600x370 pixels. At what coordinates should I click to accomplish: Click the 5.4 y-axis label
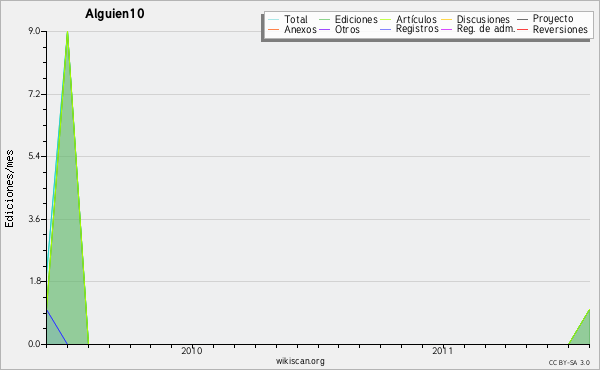pyautogui.click(x=34, y=156)
